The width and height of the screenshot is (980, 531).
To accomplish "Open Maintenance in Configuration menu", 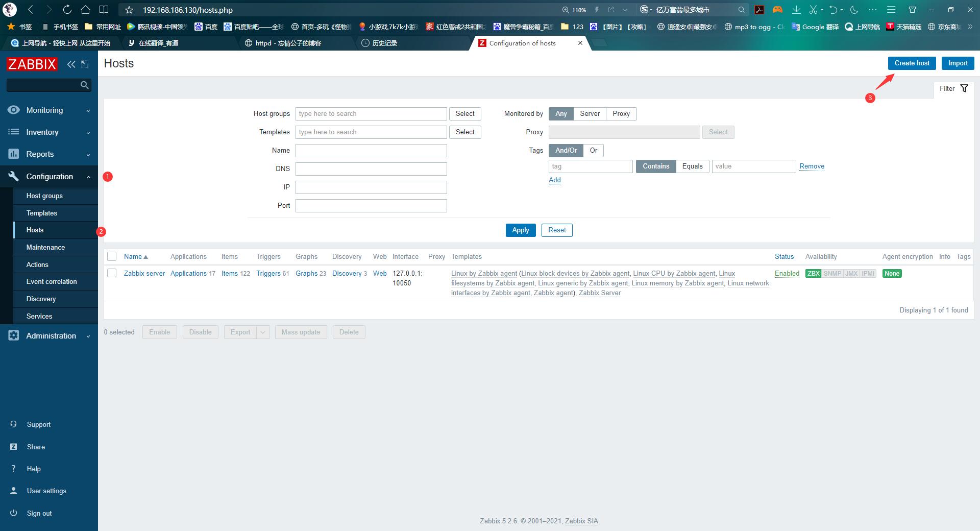I will point(45,247).
